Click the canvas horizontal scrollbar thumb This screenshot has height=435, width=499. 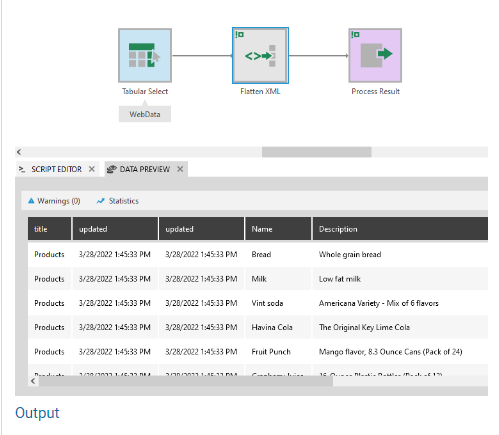pyautogui.click(x=317, y=152)
